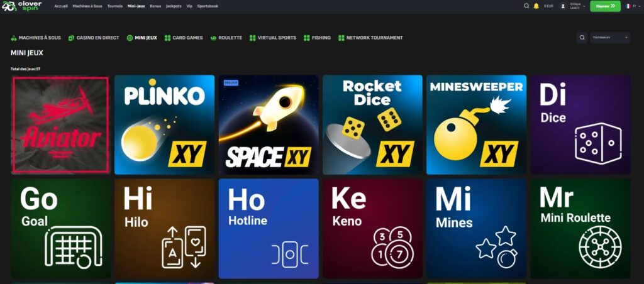Open the Fournisseurs provider dropdown
Image resolution: width=644 pixels, height=284 pixels.
(610, 37)
